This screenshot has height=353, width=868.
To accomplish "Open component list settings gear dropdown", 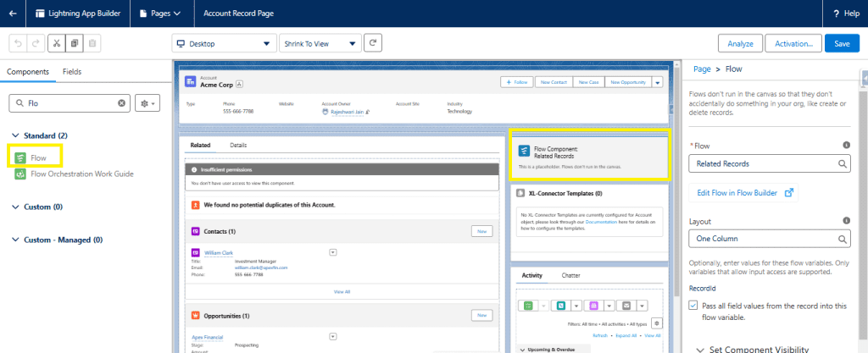I will [x=147, y=103].
